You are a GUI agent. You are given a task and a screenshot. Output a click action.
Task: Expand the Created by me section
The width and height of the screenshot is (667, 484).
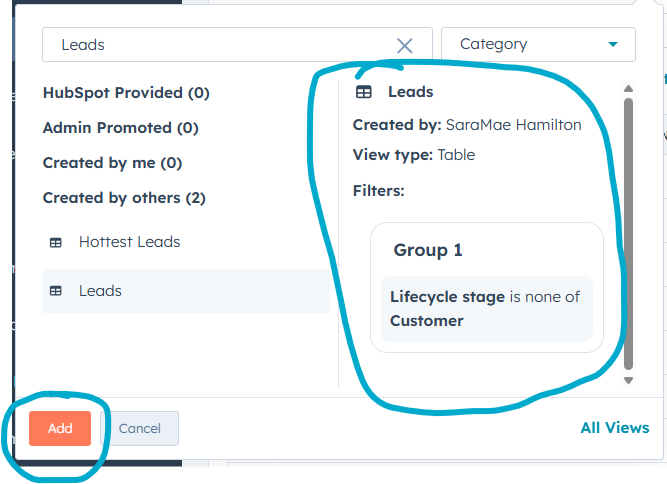[x=112, y=163]
